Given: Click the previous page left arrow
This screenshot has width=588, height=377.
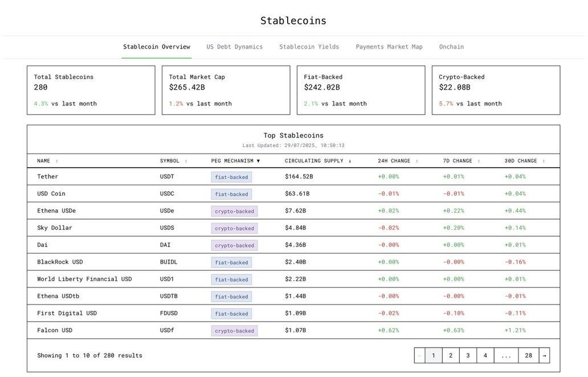Looking at the screenshot, I should pyautogui.click(x=419, y=355).
